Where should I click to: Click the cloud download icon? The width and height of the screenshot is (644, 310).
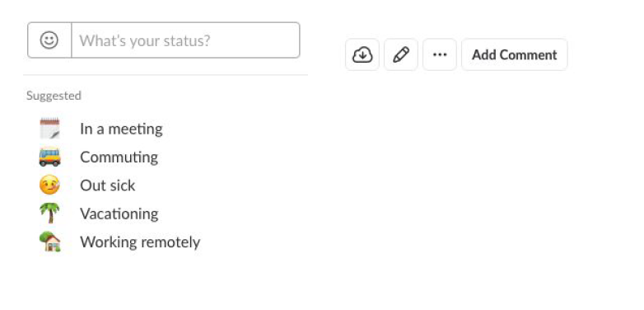[362, 54]
